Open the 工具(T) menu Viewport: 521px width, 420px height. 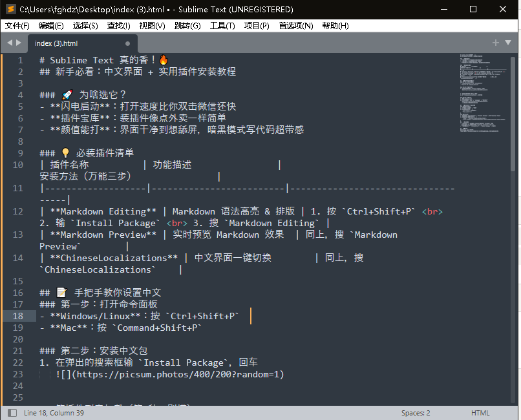point(222,26)
